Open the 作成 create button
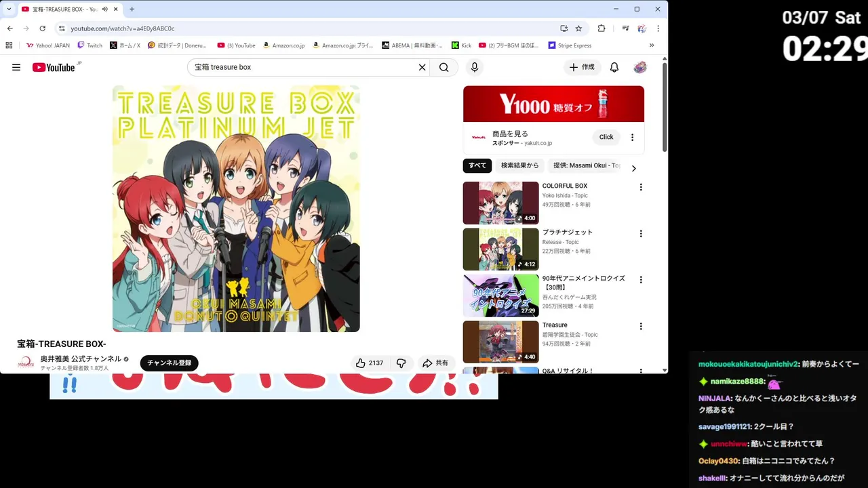This screenshot has height=488, width=868. pos(582,67)
